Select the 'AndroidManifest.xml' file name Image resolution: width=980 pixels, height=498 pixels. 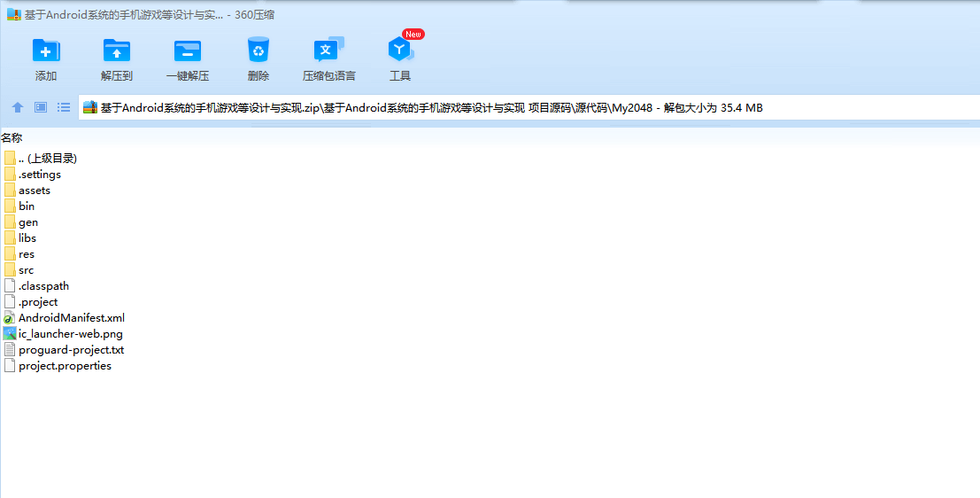(72, 318)
